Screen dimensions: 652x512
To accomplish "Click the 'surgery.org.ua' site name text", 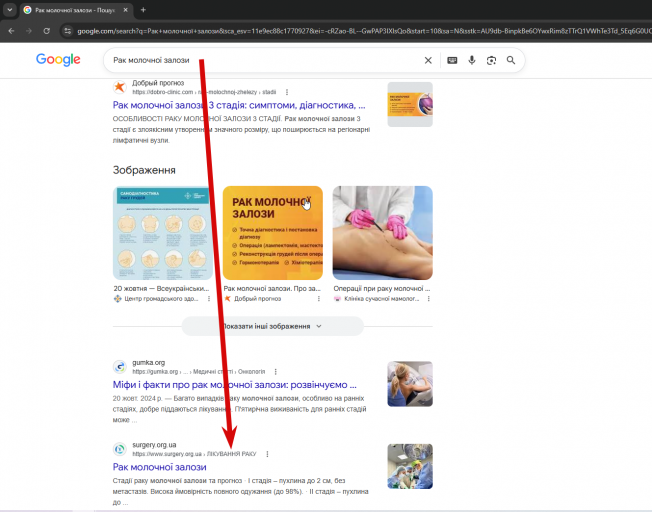I will coord(154,445).
